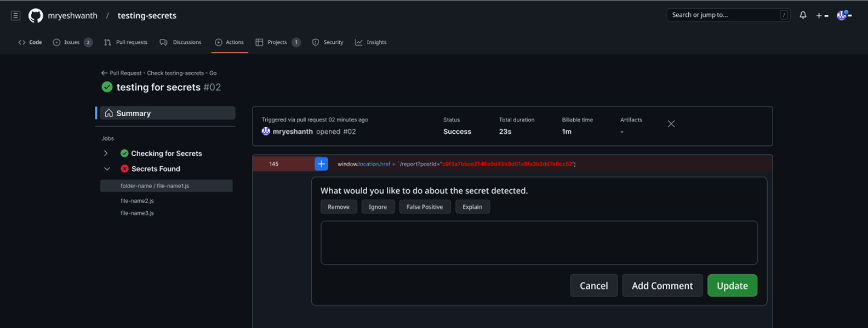Click line number 145

click(x=274, y=164)
